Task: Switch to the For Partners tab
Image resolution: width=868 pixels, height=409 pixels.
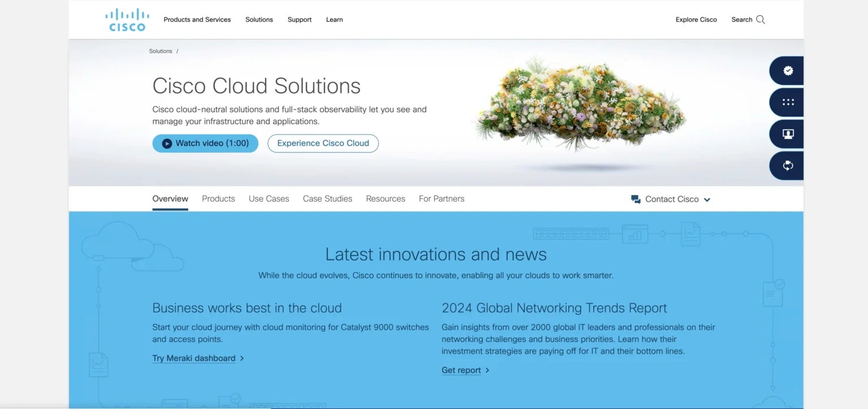Action: pos(441,199)
